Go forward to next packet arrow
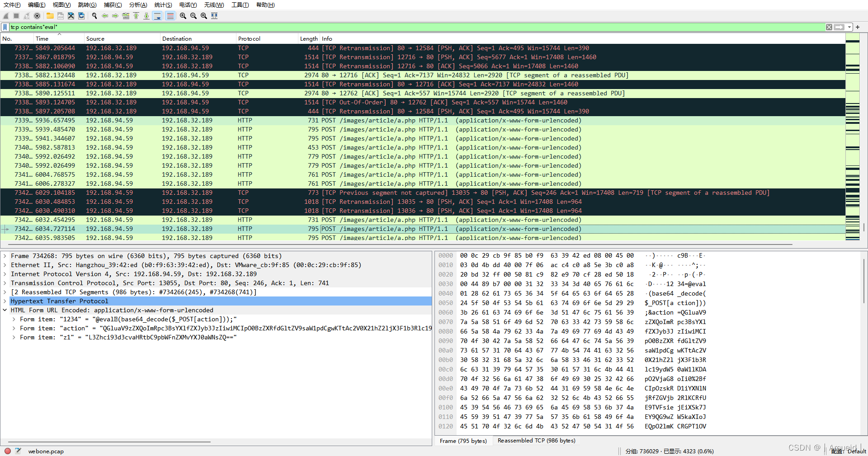868x456 pixels. (x=115, y=16)
